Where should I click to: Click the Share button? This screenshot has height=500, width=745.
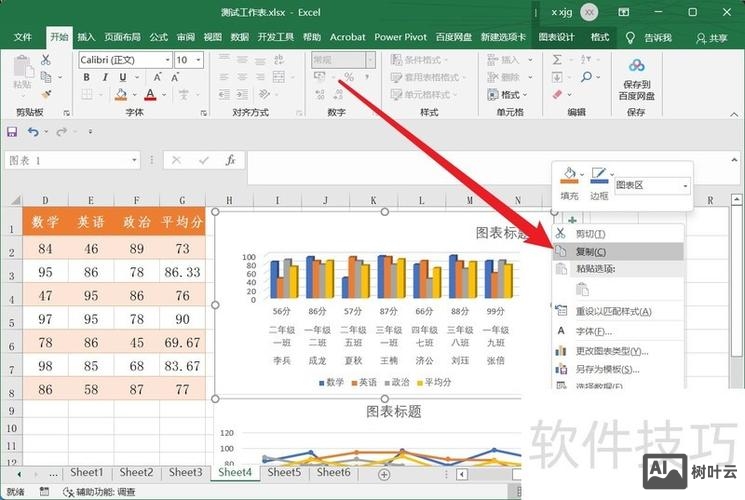click(x=712, y=38)
